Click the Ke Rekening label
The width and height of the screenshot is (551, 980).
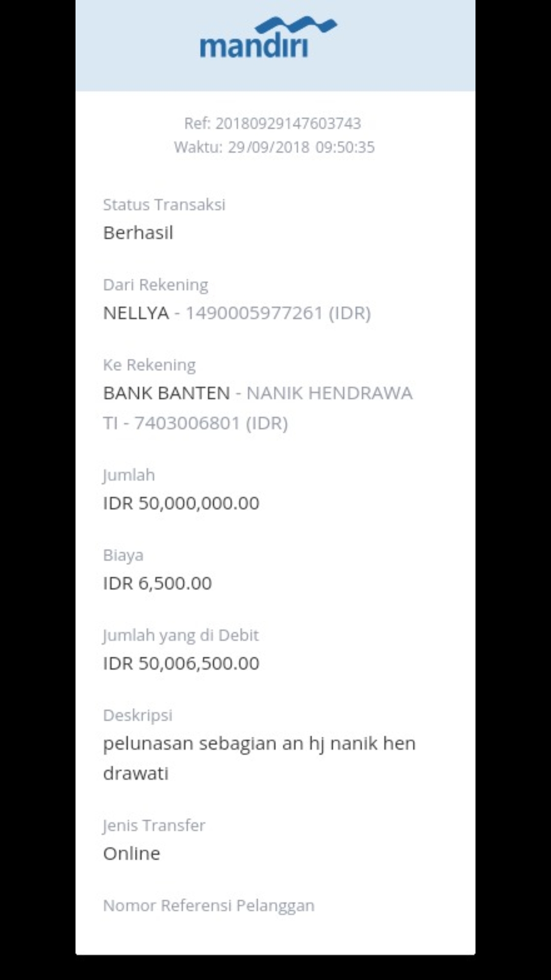pos(149,365)
